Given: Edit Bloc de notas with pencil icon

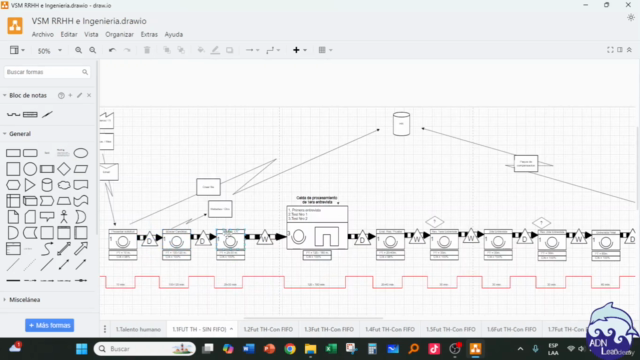Looking at the screenshot, I should [x=80, y=95].
